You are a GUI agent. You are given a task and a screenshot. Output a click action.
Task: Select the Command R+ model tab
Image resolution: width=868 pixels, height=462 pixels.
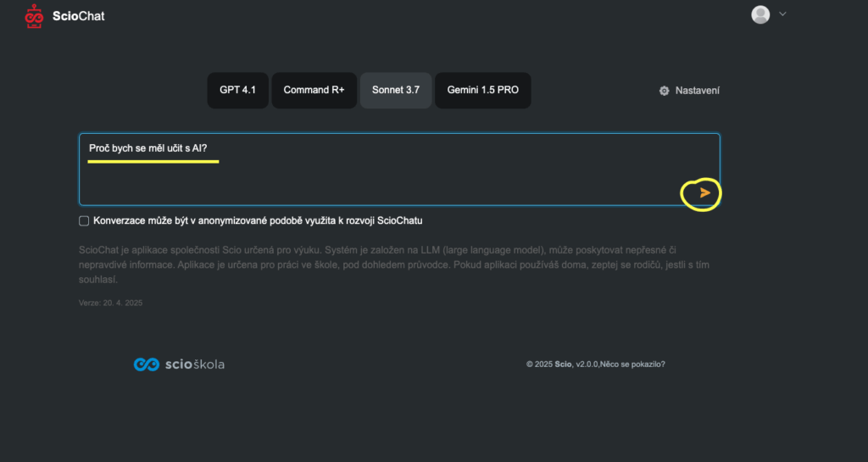pyautogui.click(x=314, y=90)
